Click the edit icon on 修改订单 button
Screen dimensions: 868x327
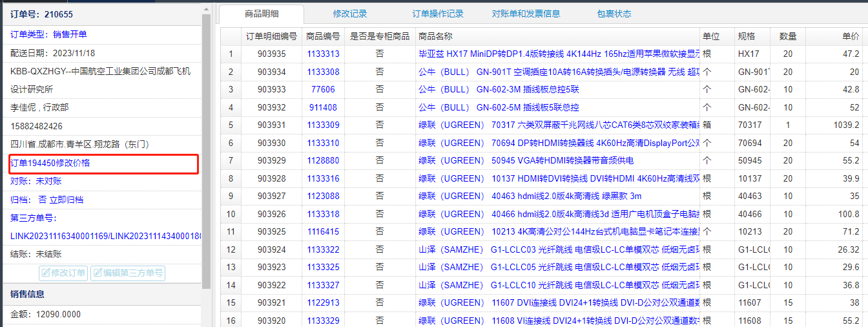pos(46,273)
